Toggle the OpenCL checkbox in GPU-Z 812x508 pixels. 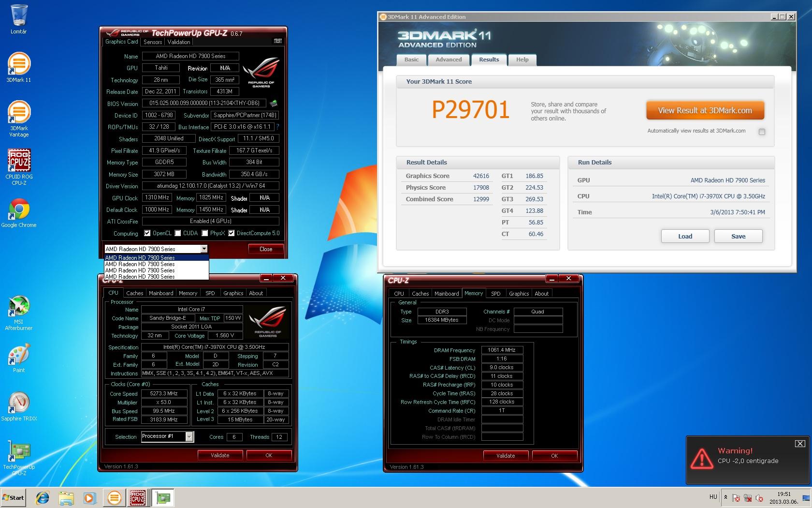tap(147, 233)
